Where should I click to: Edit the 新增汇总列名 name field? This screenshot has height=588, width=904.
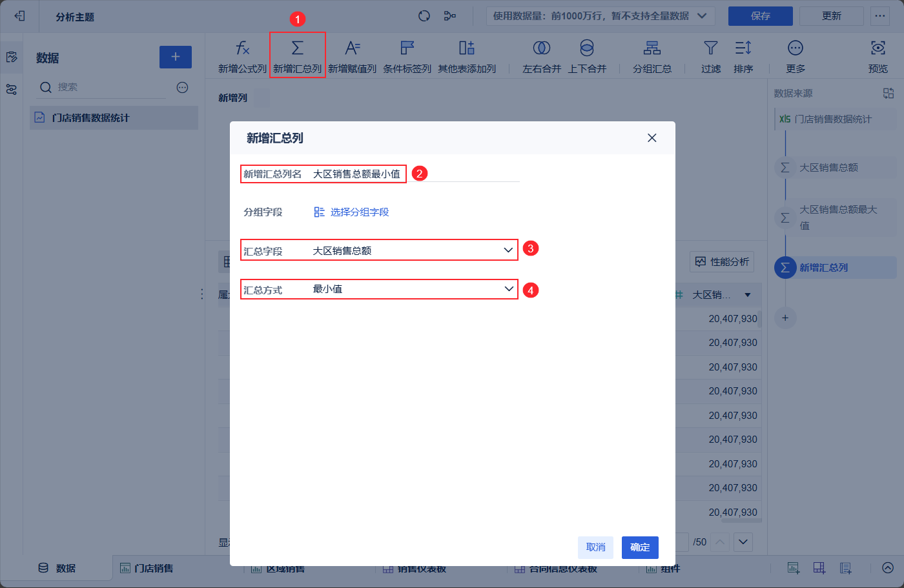pyautogui.click(x=416, y=174)
